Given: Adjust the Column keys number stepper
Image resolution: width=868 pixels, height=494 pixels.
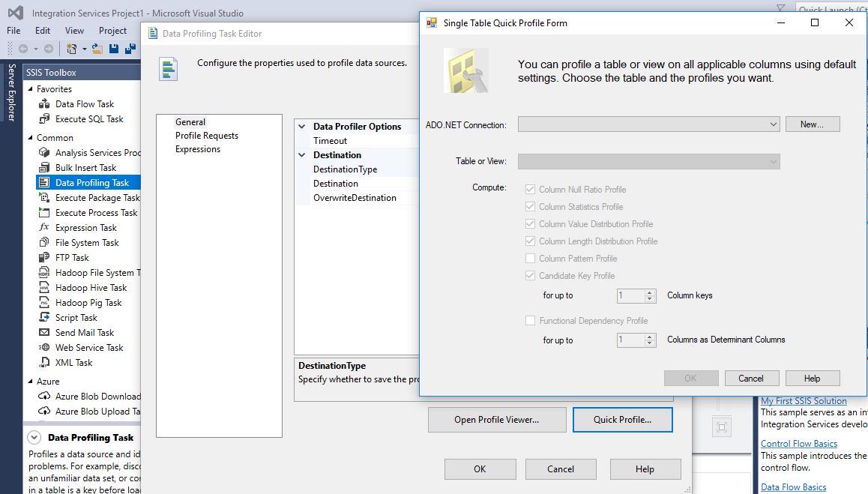Looking at the screenshot, I should (650, 296).
